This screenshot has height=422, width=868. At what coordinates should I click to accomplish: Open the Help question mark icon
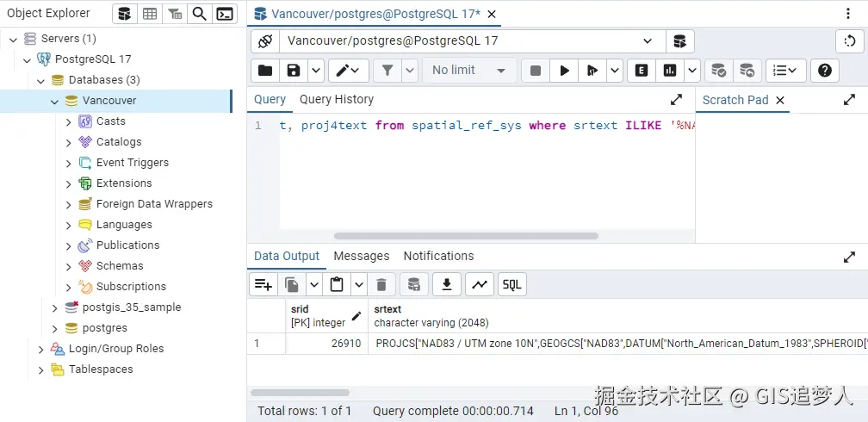(x=825, y=71)
